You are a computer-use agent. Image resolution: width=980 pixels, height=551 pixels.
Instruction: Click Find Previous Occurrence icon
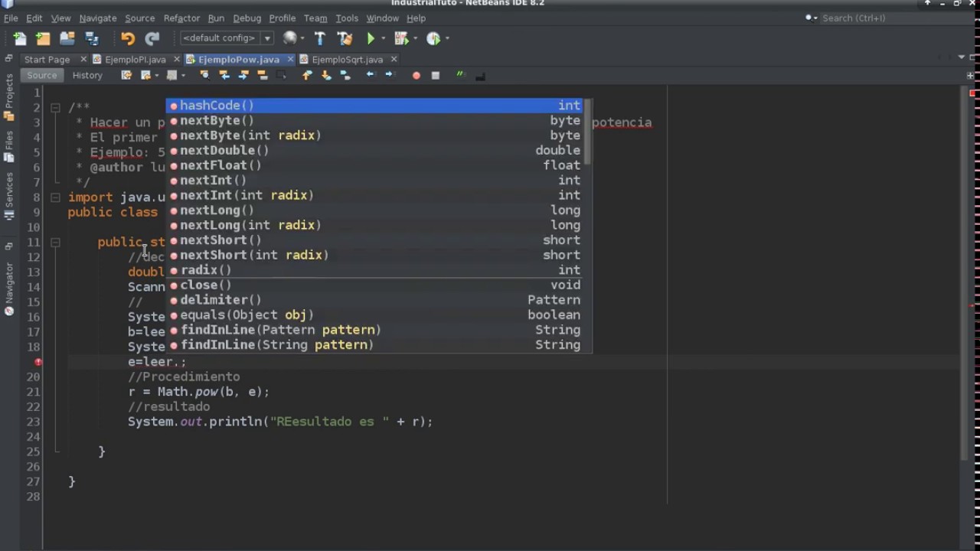point(224,75)
